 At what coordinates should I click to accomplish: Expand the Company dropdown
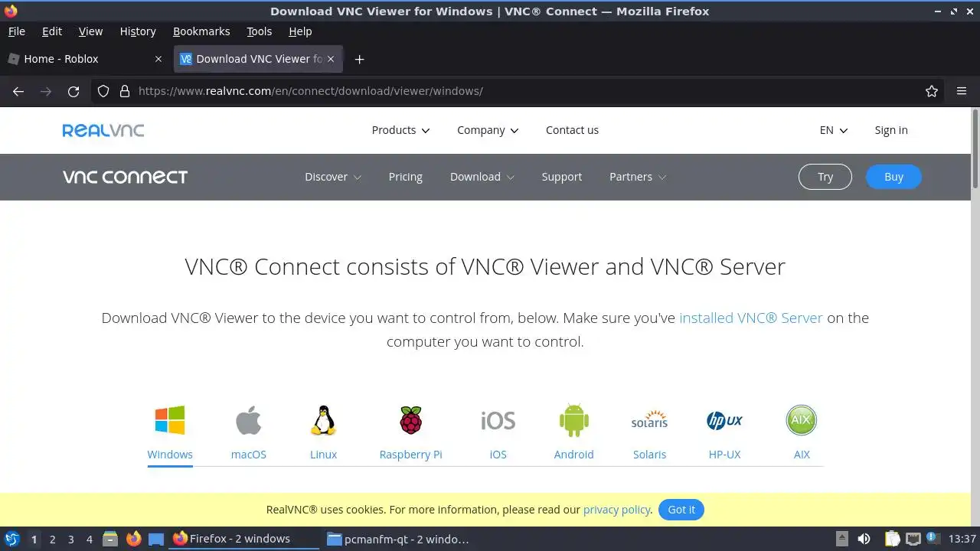click(x=488, y=130)
